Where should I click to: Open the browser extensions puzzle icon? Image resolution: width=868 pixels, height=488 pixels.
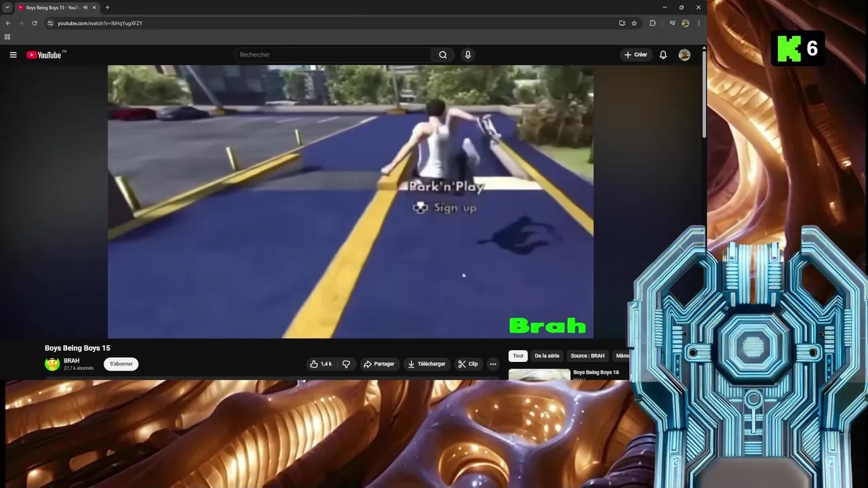coord(652,23)
